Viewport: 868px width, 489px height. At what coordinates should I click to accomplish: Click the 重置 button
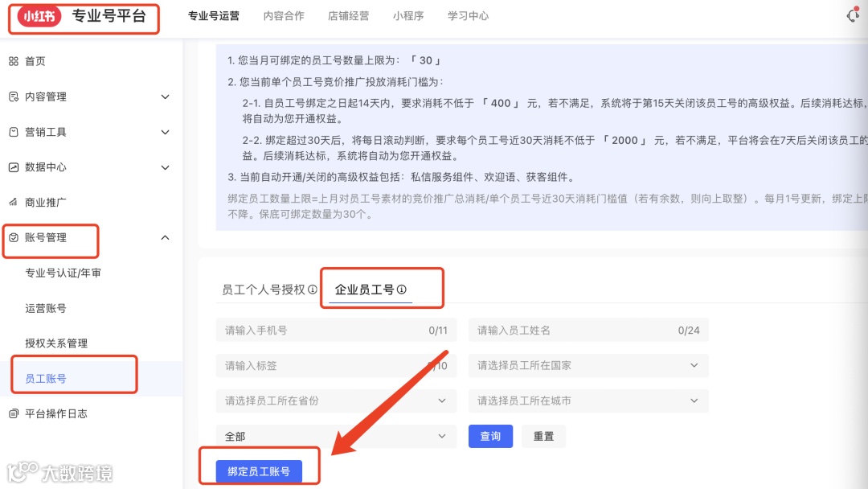(x=543, y=437)
